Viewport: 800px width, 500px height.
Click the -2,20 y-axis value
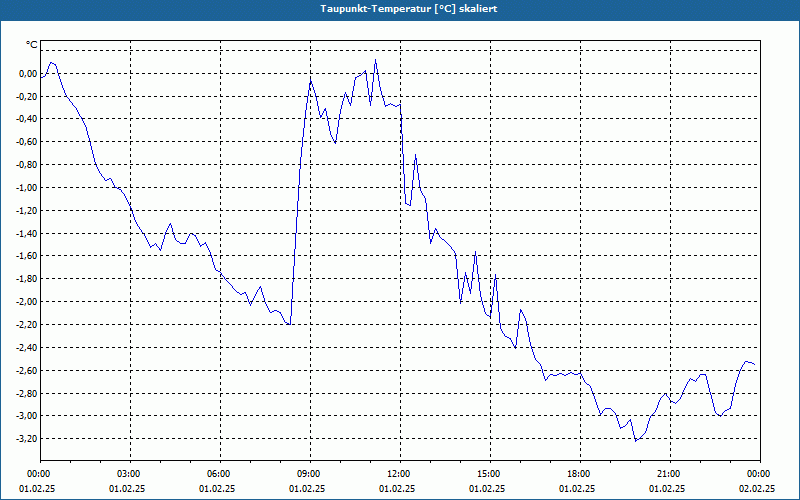point(27,324)
